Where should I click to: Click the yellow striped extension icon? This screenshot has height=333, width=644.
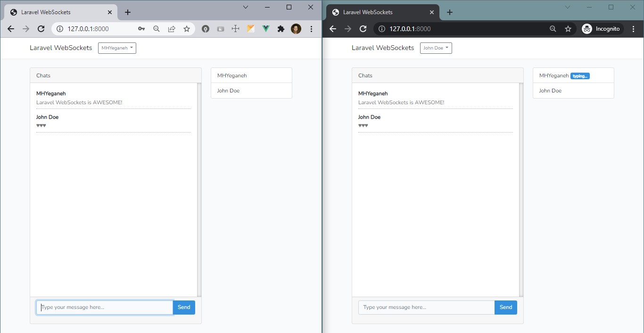pos(251,29)
